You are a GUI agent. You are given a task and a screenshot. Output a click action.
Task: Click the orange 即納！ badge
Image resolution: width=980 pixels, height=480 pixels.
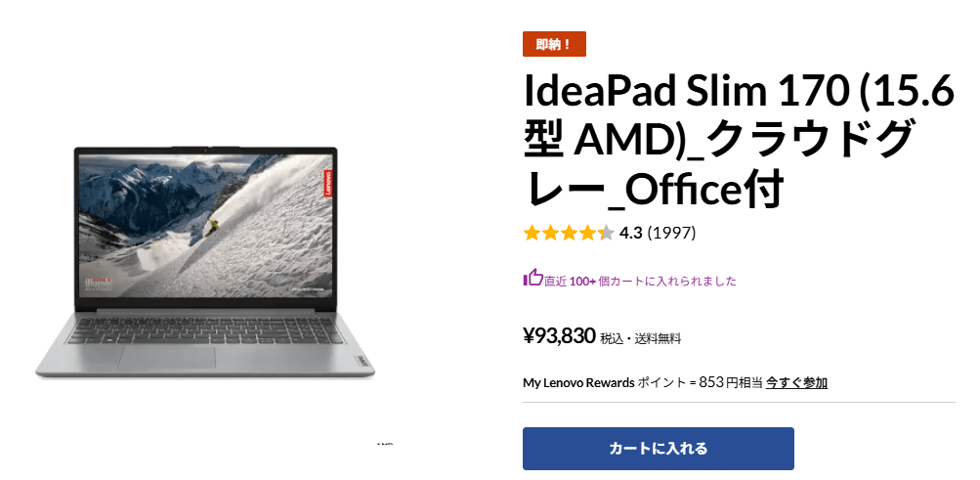coord(554,44)
